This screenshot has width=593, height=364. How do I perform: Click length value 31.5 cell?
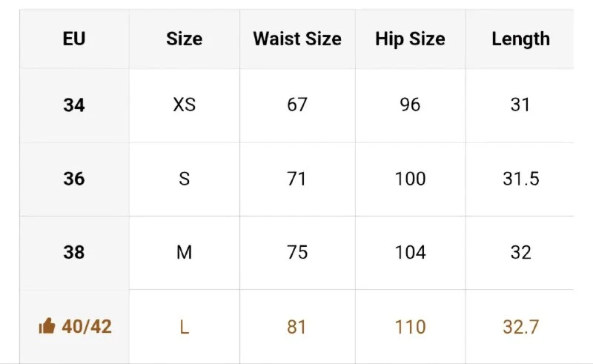(520, 179)
